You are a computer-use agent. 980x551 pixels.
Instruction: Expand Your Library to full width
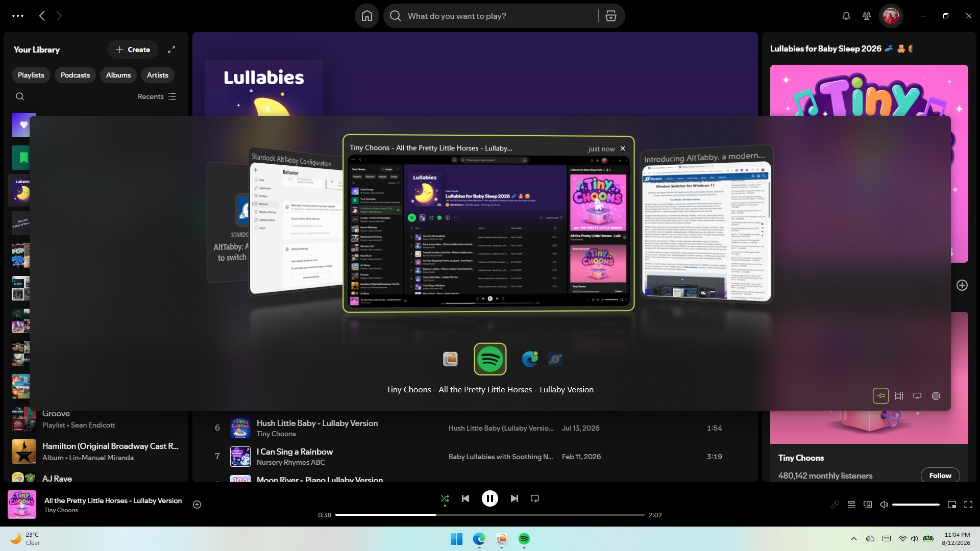click(171, 49)
